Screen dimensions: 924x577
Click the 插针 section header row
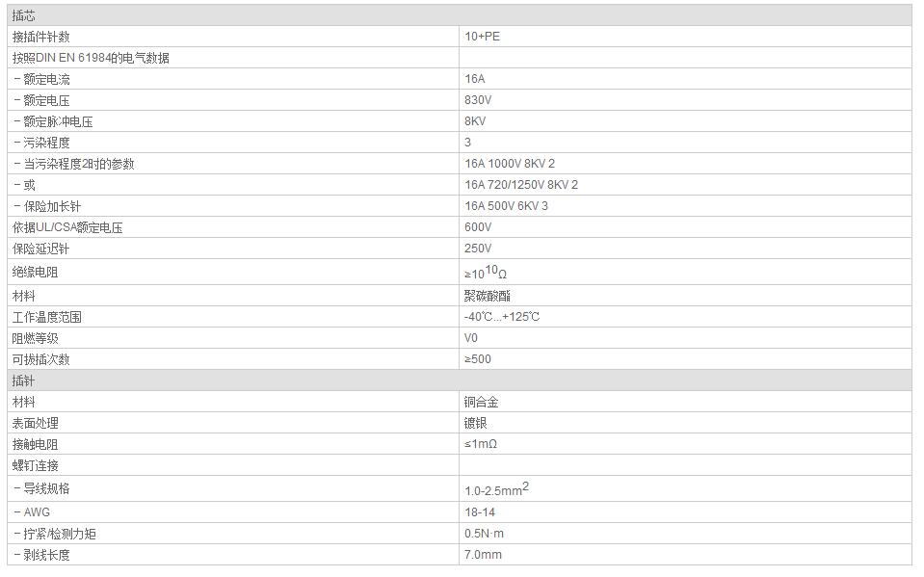coord(459,380)
